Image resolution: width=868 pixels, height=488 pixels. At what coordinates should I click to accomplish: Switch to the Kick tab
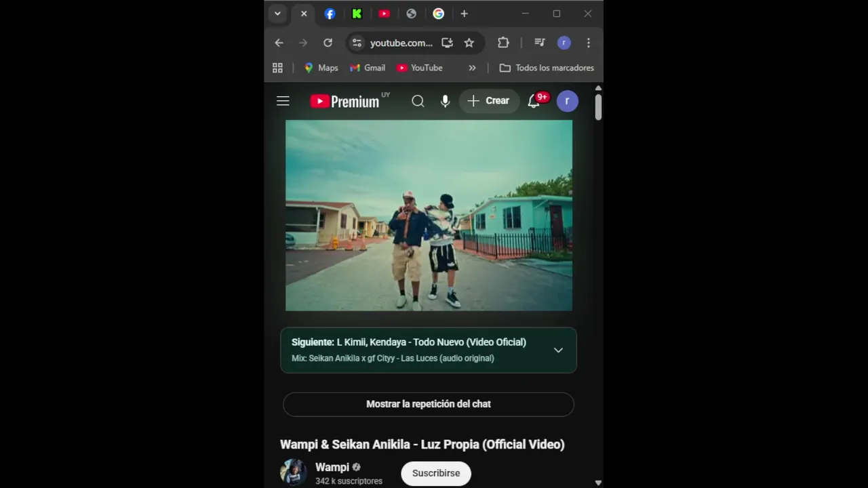click(x=357, y=14)
